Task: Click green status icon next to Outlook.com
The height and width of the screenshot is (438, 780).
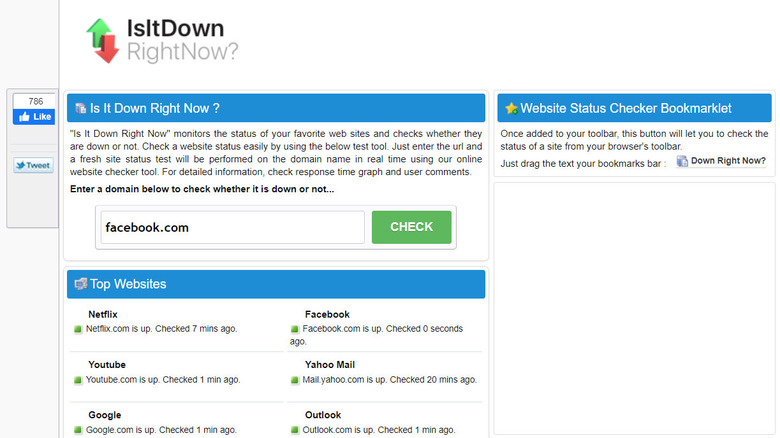Action: click(x=294, y=430)
